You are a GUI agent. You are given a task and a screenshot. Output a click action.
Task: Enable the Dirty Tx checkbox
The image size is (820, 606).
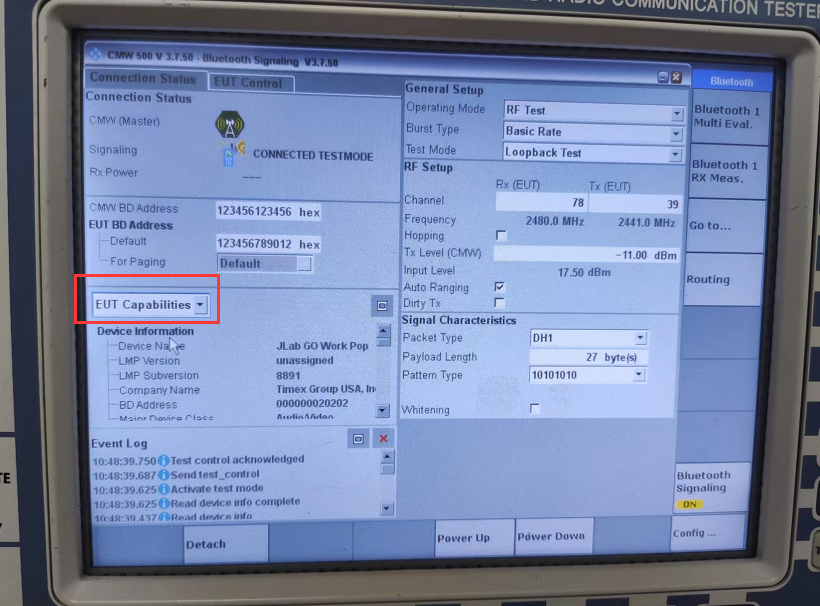pos(499,303)
